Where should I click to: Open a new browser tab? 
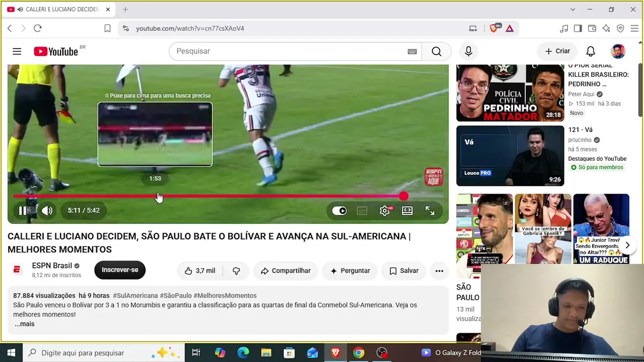[x=125, y=10]
